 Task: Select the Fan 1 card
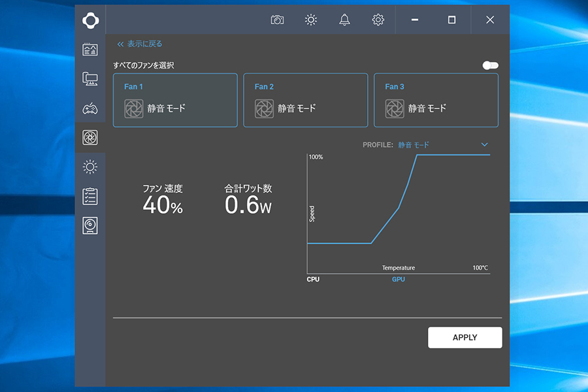click(175, 100)
